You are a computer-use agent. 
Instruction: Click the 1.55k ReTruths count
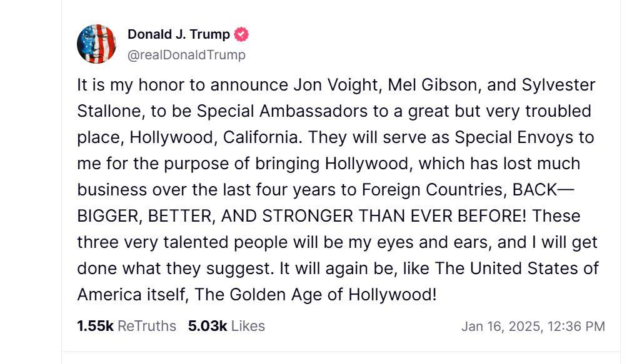[x=95, y=326]
